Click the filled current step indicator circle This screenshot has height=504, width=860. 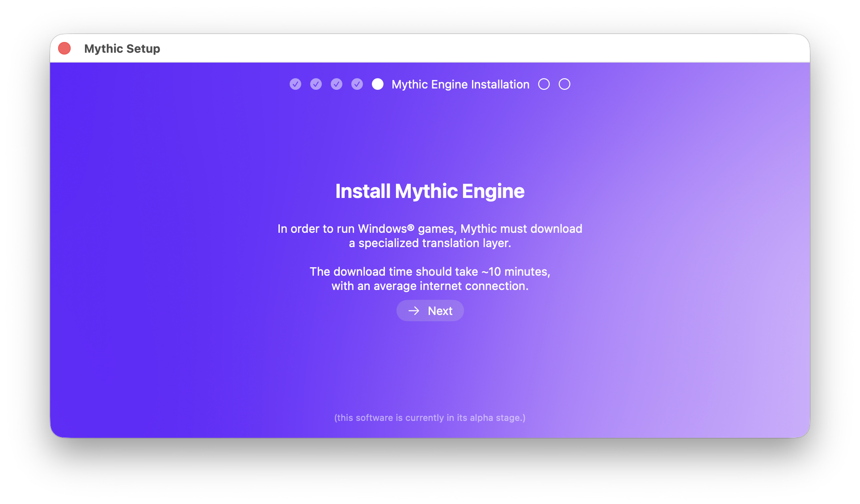(378, 84)
